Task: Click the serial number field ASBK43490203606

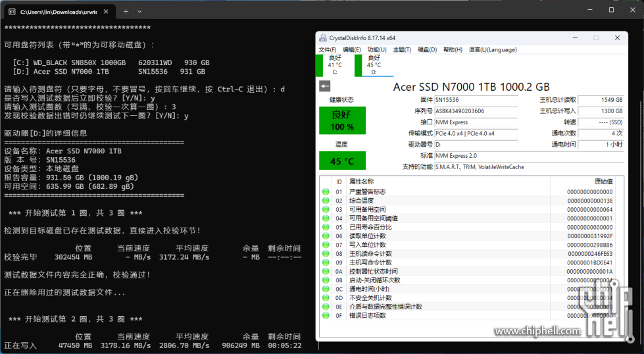Action: 476,111
